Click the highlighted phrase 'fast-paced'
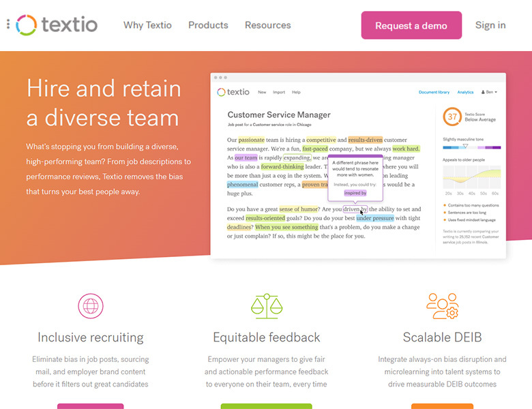This screenshot has height=409, width=532. tap(315, 149)
